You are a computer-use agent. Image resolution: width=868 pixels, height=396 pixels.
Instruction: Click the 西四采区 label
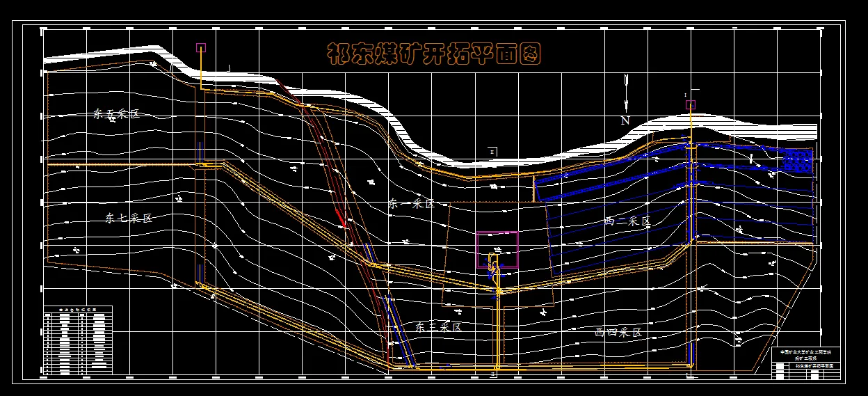tap(618, 333)
